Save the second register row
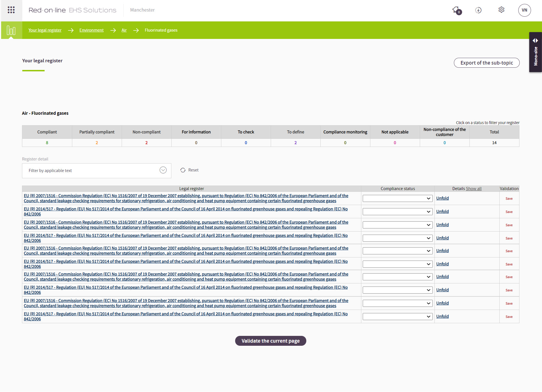This screenshot has width=542, height=392. (x=509, y=212)
